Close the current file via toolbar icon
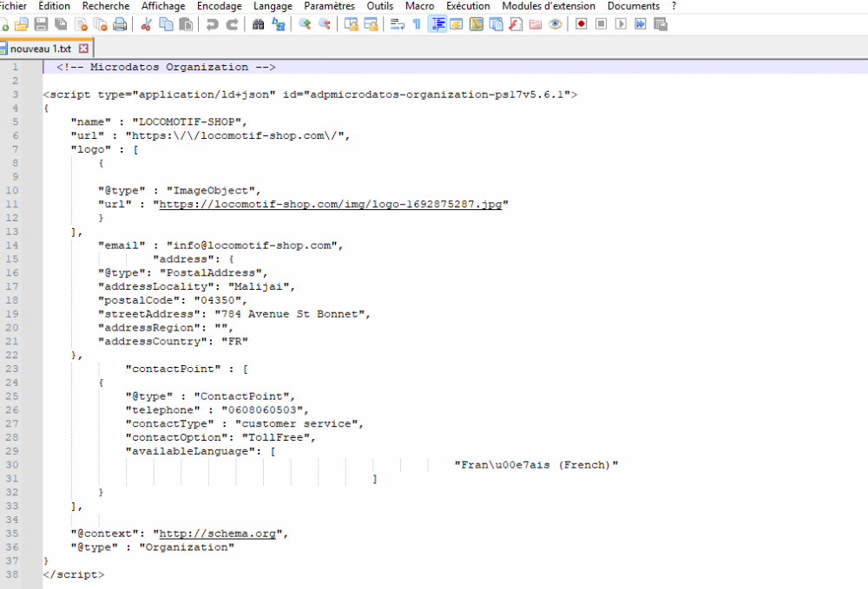This screenshot has width=868, height=589. point(81,24)
